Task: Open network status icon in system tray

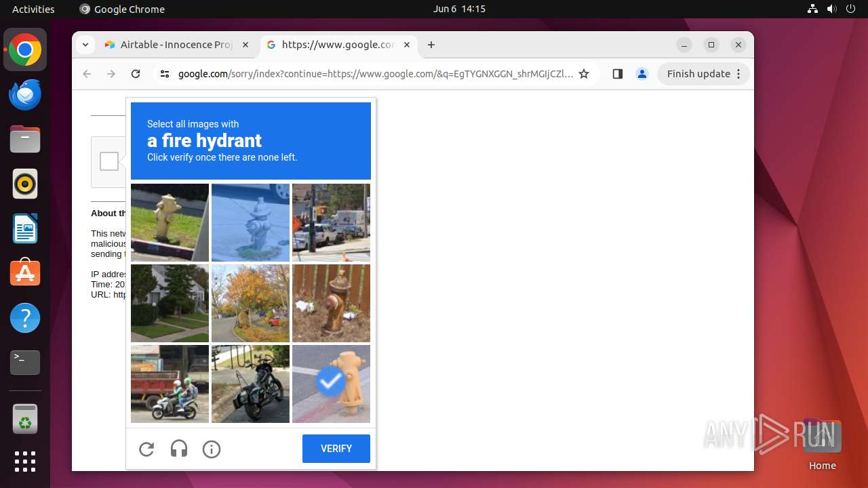Action: click(812, 9)
